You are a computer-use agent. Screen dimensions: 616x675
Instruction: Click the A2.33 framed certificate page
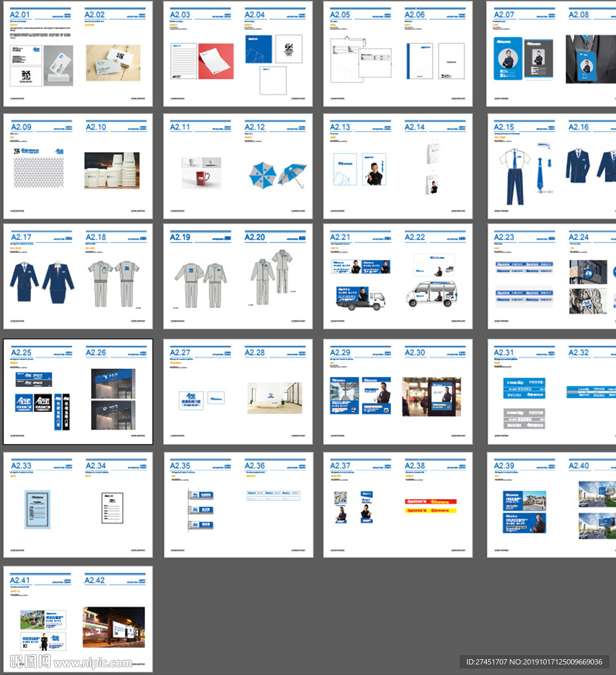[38, 509]
